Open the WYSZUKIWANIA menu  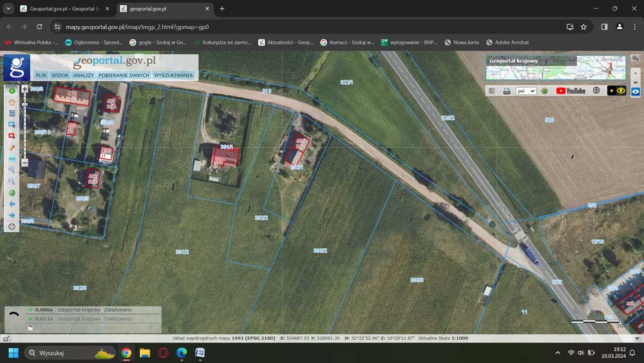click(x=173, y=75)
